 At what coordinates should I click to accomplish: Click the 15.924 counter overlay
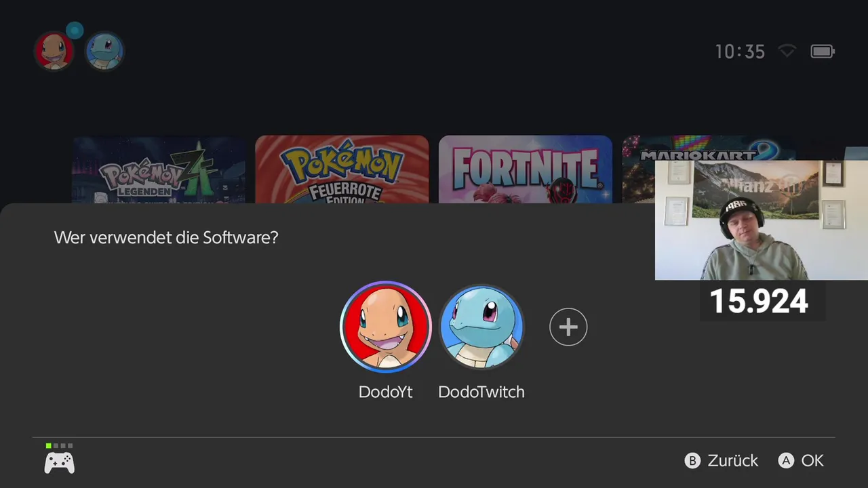coord(759,301)
